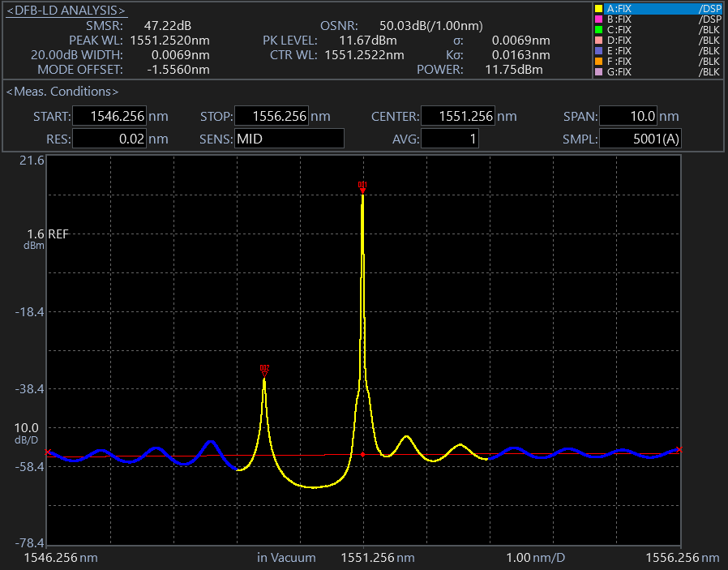Open the SENS setting showing MID
Screen dimensions: 728x570
[289, 139]
